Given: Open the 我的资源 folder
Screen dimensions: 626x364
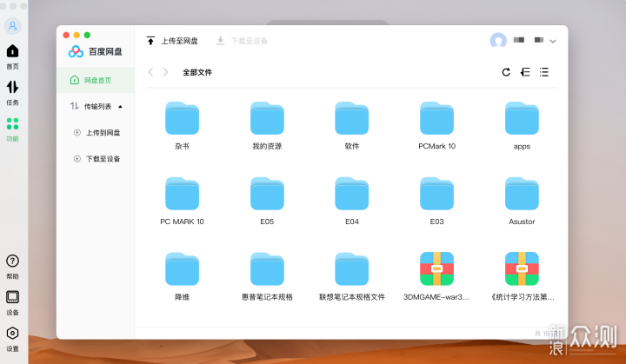Looking at the screenshot, I should pyautogui.click(x=267, y=118).
